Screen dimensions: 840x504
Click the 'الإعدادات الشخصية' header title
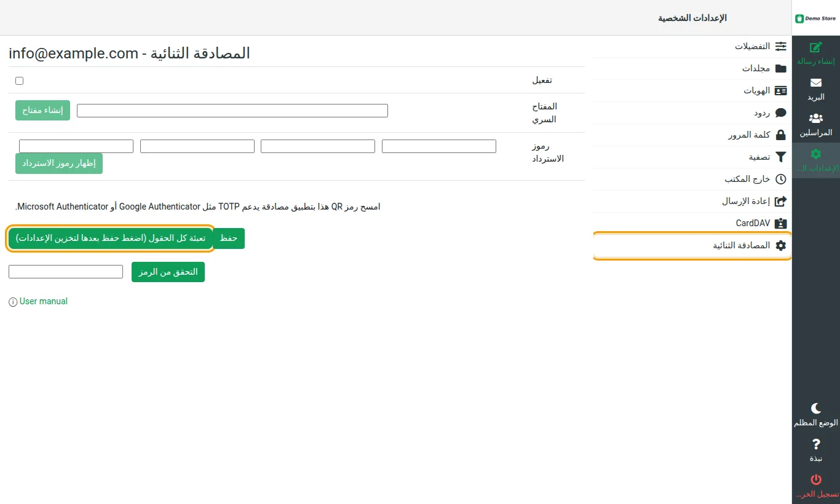click(x=692, y=18)
